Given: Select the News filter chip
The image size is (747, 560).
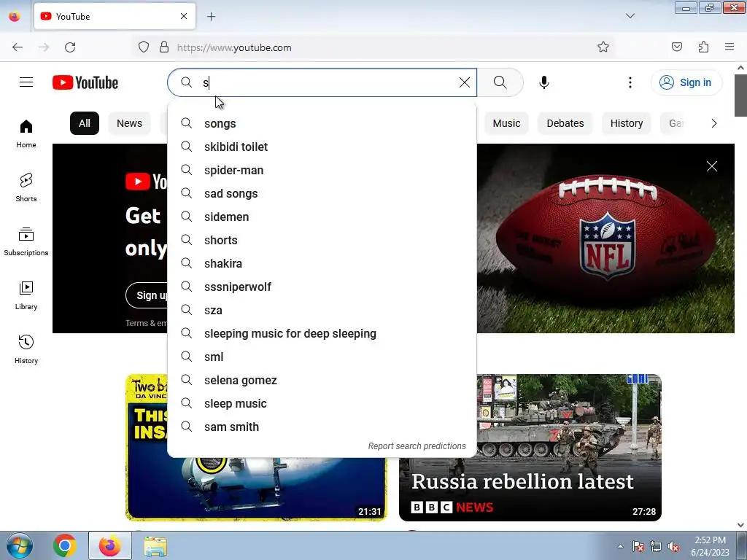Looking at the screenshot, I should 129,123.
